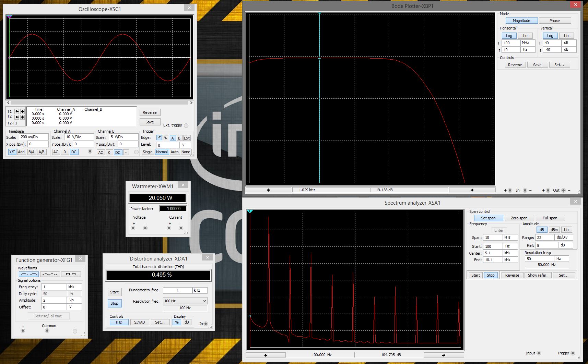Select the triangle waveform in Function generator
588x364 pixels.
50,274
